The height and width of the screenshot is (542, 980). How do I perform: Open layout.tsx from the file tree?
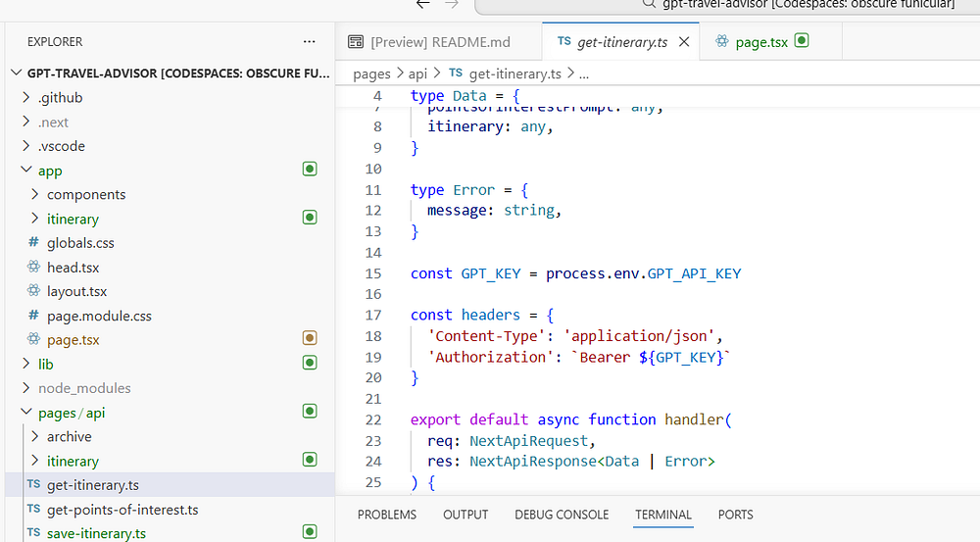tap(77, 292)
